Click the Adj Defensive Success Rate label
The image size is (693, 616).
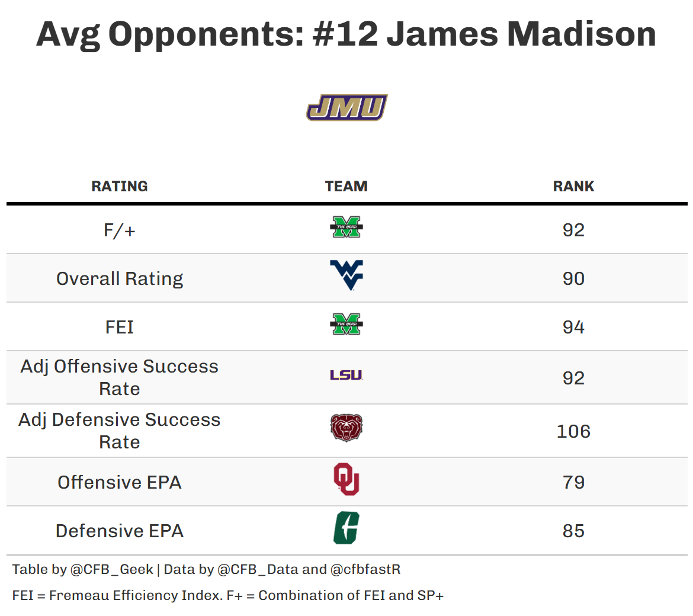pos(120,431)
